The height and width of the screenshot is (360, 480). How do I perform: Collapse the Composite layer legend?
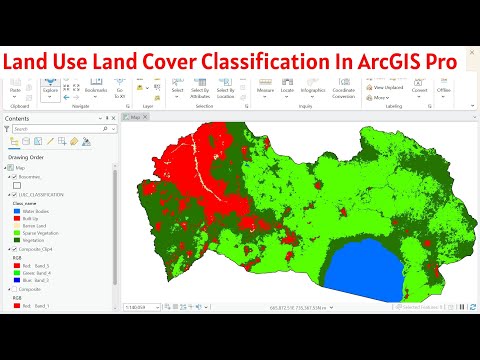coord(9,289)
